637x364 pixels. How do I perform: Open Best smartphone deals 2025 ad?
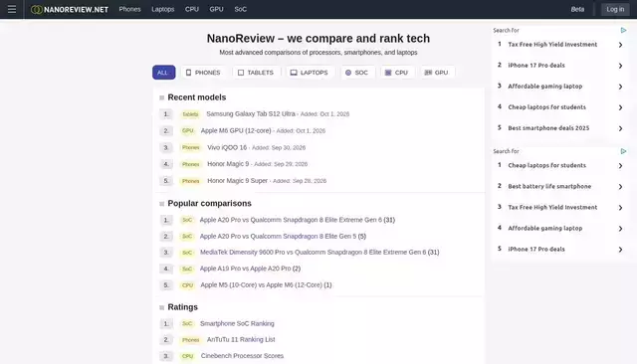point(548,128)
